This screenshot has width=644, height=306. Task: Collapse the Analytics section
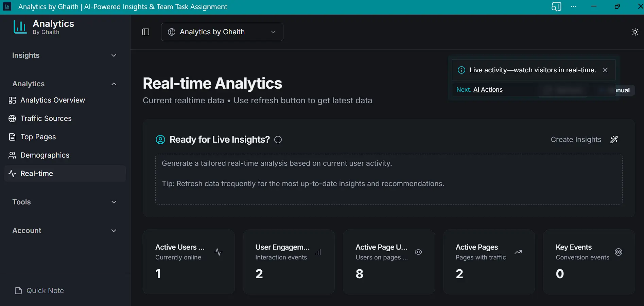pos(114,84)
